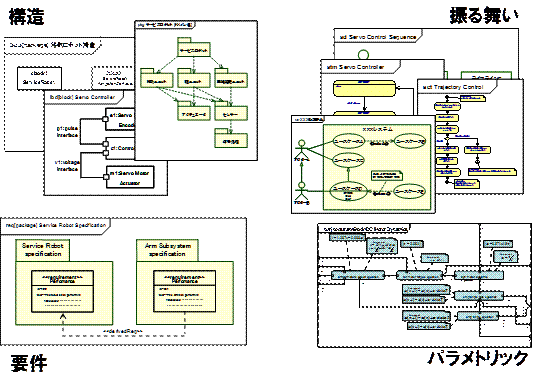Click the deriveReqt dependency label
Viewport: 538px width, 378px height.
pos(123,330)
